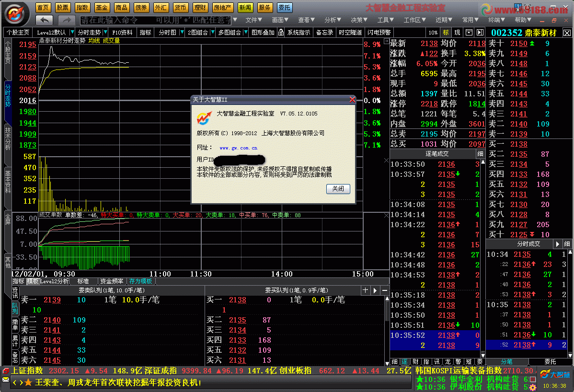Toggle the 龙 tab in bottom quote tabs
The height and width of the screenshot is (392, 574).
(x=448, y=362)
